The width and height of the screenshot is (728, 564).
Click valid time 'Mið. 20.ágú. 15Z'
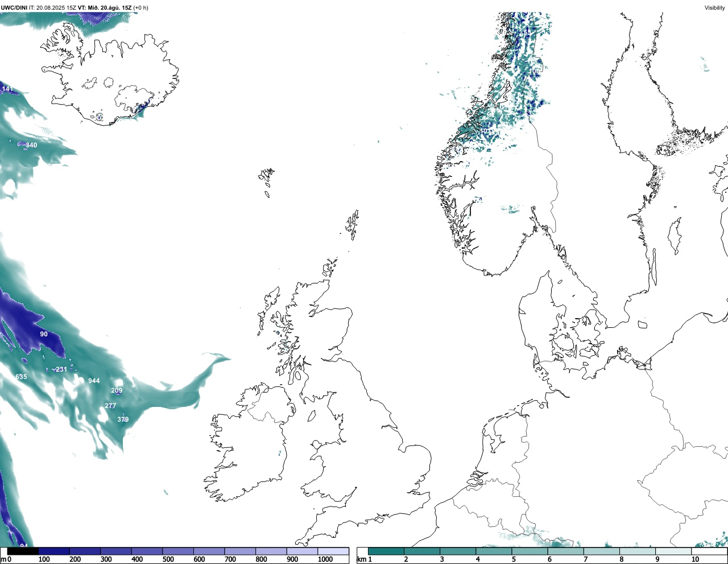click(109, 7)
